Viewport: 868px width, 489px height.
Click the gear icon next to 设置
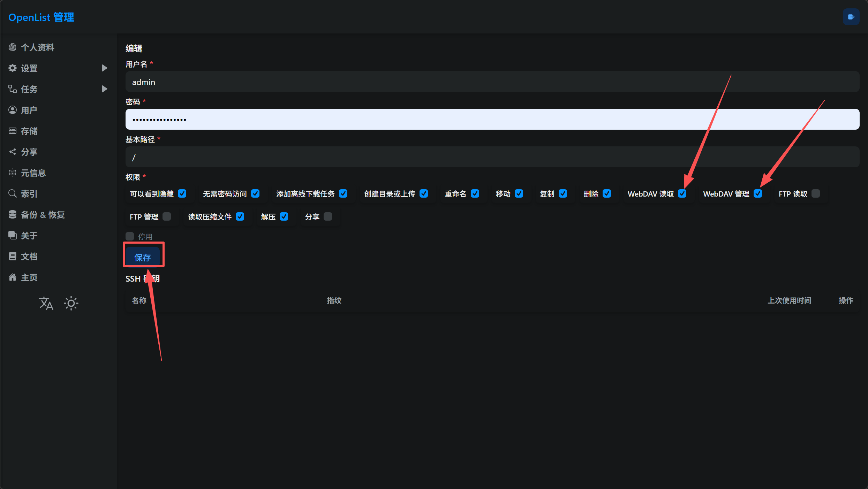point(13,68)
